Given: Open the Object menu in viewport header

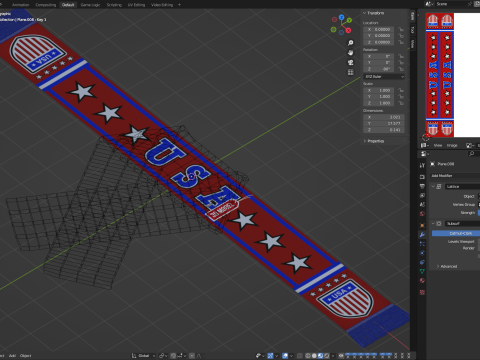Looking at the screenshot, I should [x=25, y=356].
